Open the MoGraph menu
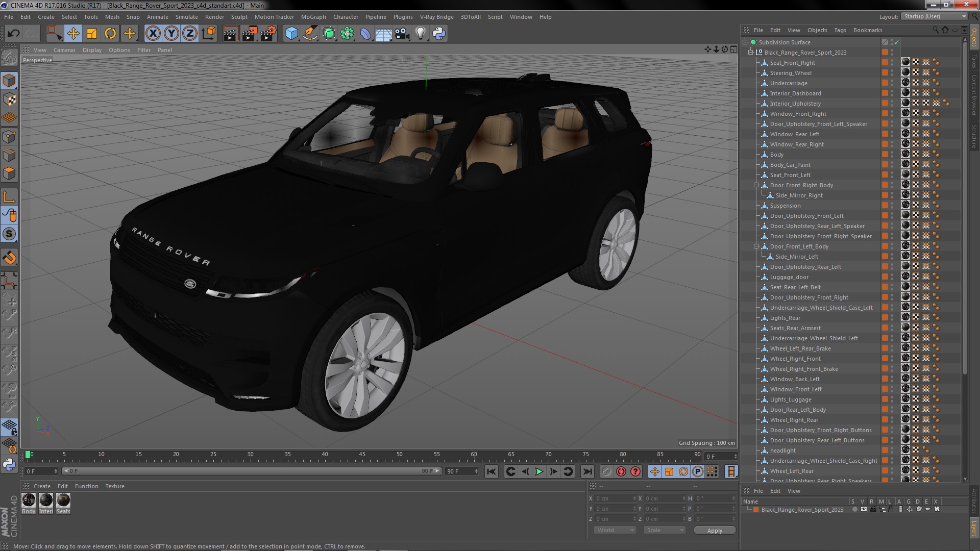This screenshot has height=551, width=980. (x=313, y=17)
